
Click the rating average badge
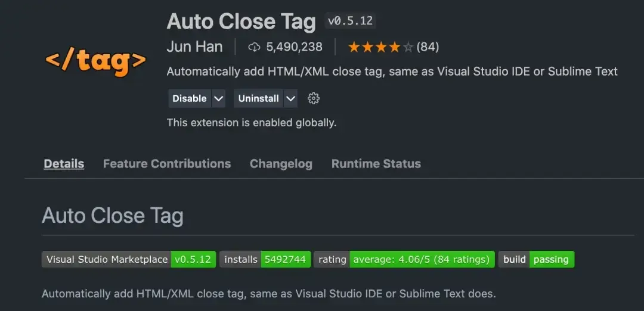click(404, 259)
